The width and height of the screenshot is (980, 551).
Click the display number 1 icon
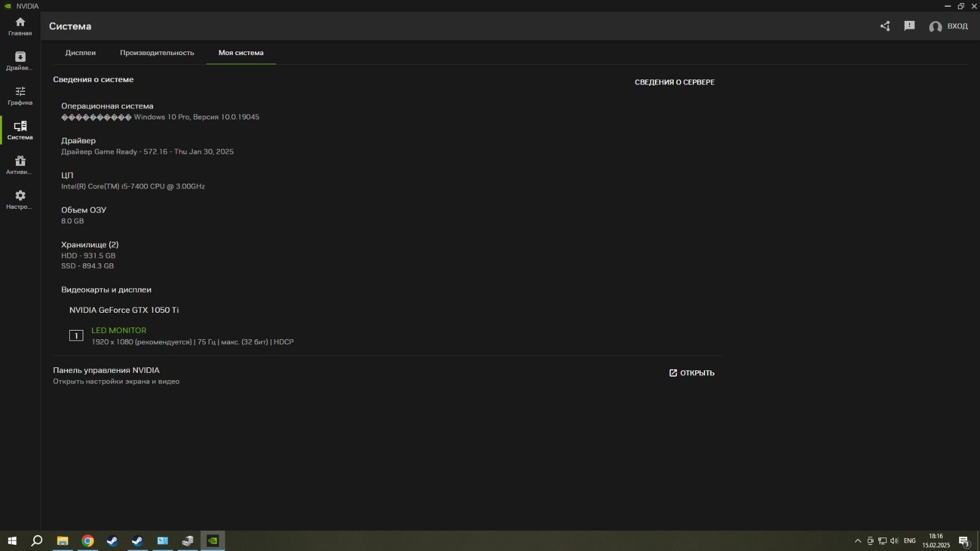[x=76, y=335]
